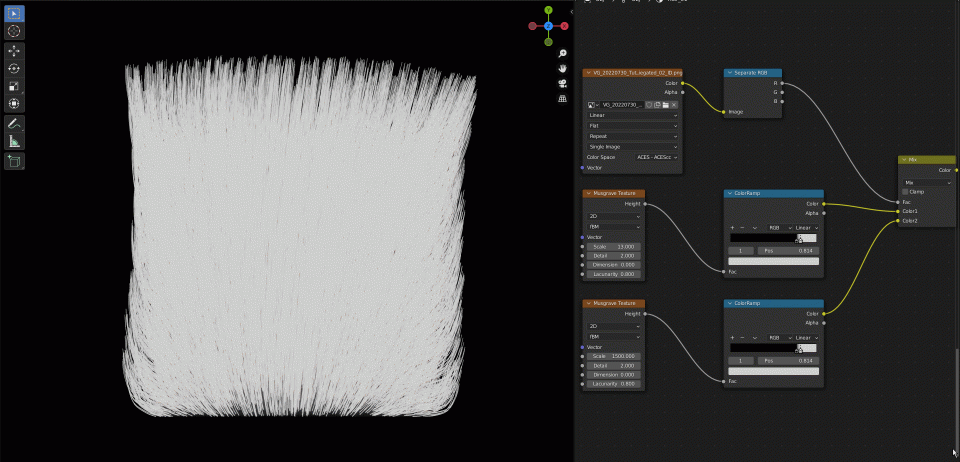
Task: Select the Scale tool
Action: click(15, 86)
